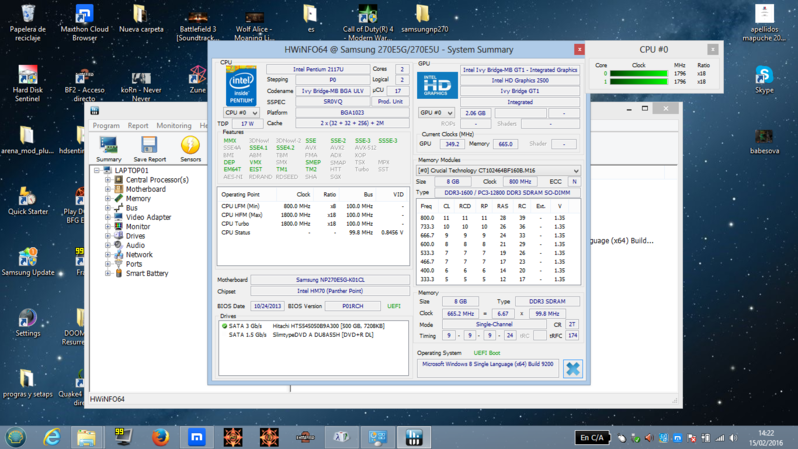Viewport: 798px width, 449px height.
Task: Open Sensors with the lightning icon
Action: point(190,146)
